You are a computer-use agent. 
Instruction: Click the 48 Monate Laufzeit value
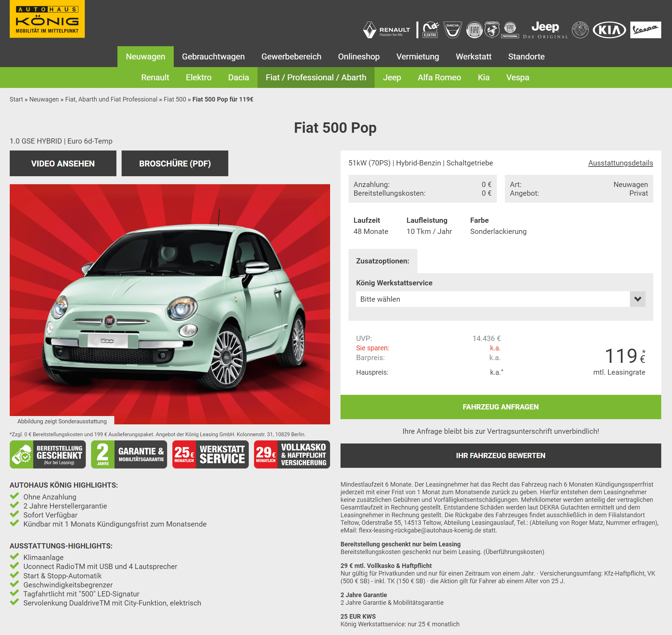[371, 231]
